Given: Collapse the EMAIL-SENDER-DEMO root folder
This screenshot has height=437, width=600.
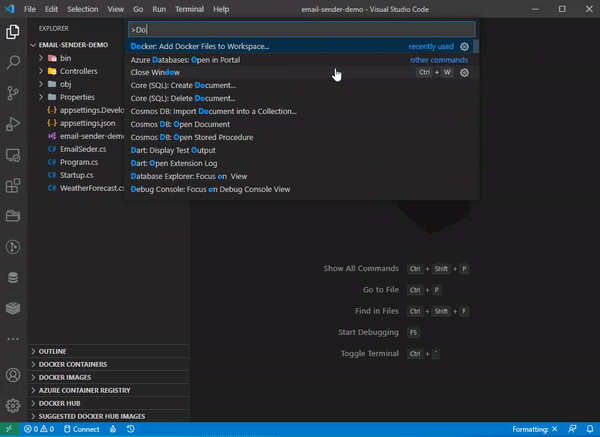Looking at the screenshot, I should pyautogui.click(x=73, y=45).
